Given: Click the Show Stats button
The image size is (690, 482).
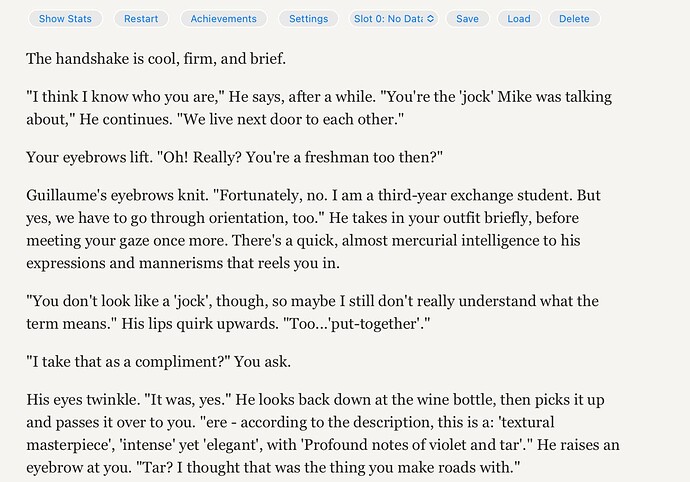Looking at the screenshot, I should tap(65, 19).
